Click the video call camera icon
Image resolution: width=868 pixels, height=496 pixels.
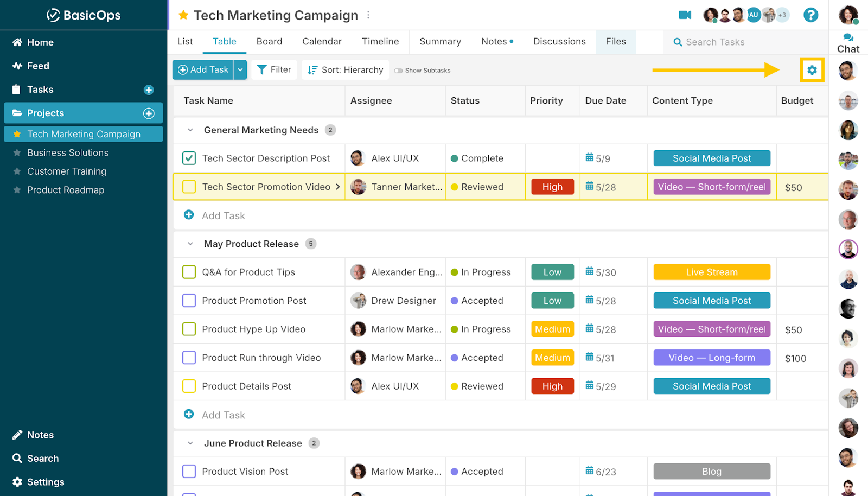point(685,15)
